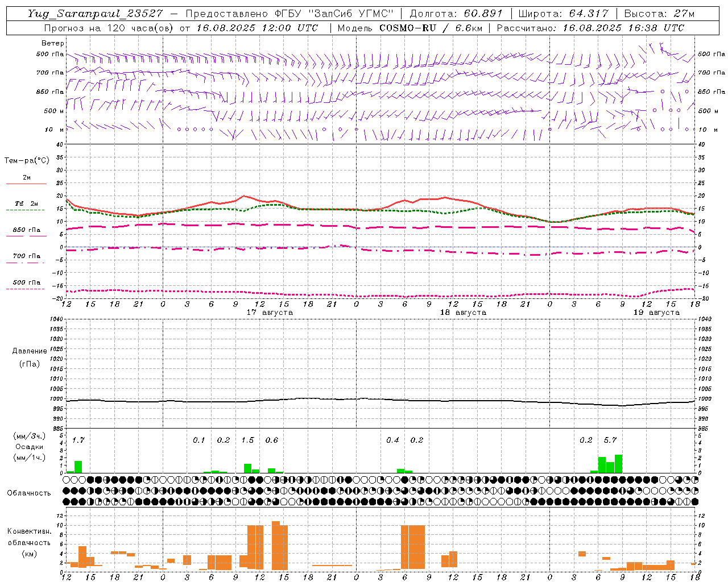Image resolution: width=728 pixels, height=582 pixels.
Task: Click the '19 августа' date label
Action: pos(656,313)
